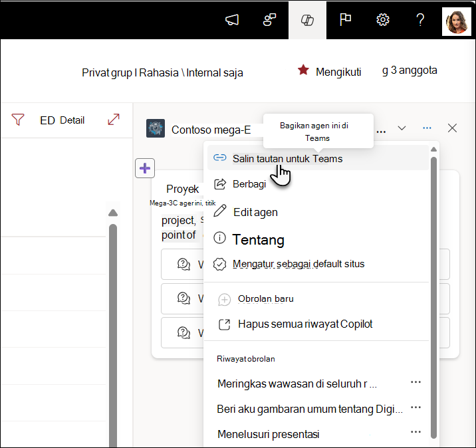The image size is (476, 448).
Task: Open chat Menelusuri presentasi
Action: point(269,434)
